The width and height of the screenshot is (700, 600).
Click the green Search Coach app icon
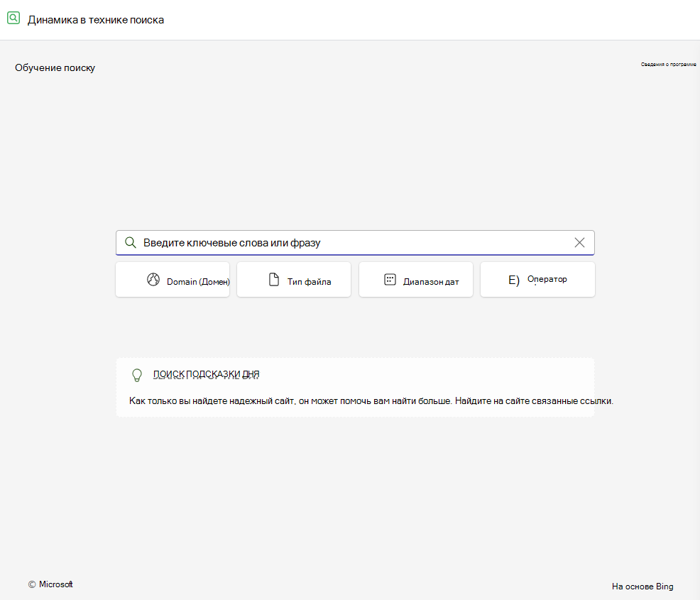(x=13, y=18)
